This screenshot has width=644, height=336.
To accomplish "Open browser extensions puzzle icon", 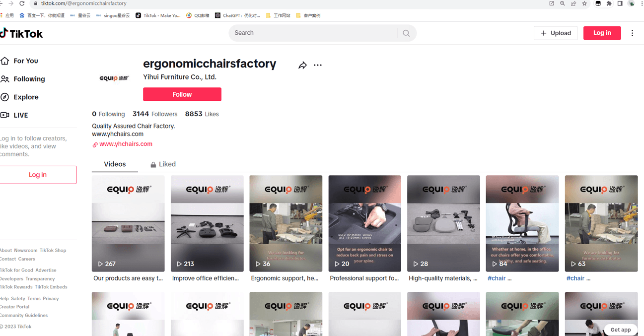I will [609, 3].
